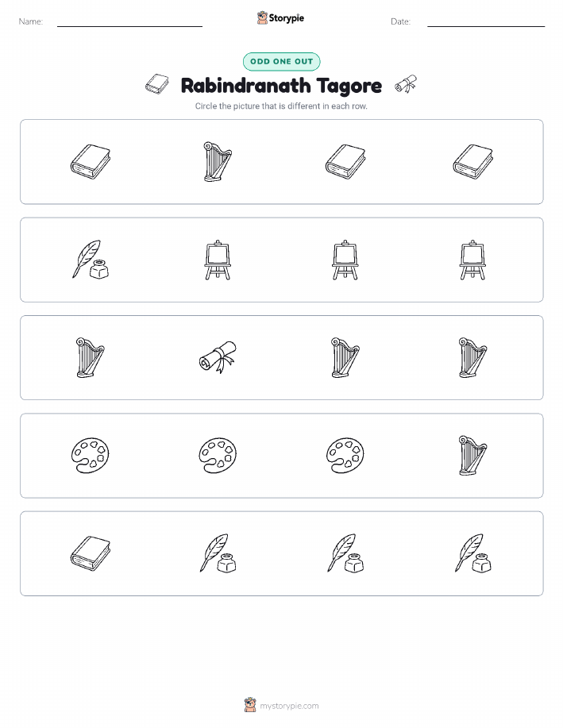Click the book icon left of the title
The height and width of the screenshot is (728, 563).
click(x=157, y=84)
